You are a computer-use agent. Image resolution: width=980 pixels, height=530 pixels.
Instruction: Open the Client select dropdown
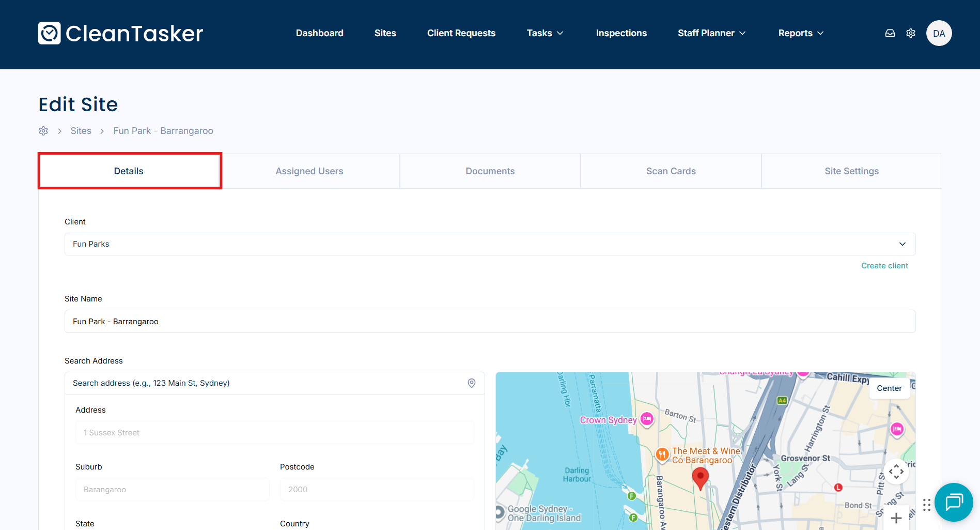click(490, 244)
